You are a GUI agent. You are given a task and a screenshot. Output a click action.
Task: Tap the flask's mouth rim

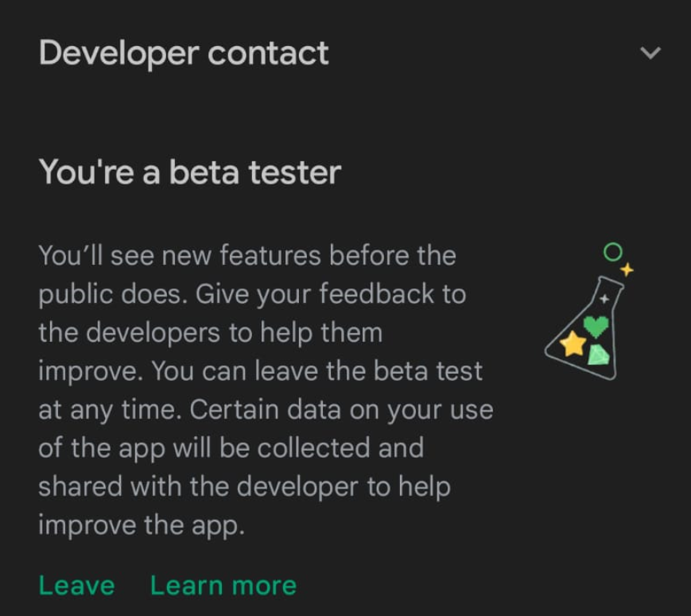(611, 282)
